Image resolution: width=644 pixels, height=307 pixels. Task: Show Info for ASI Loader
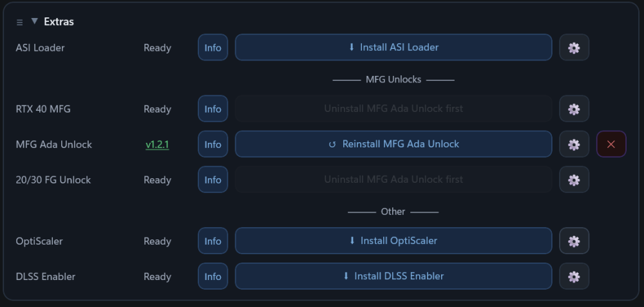click(213, 48)
